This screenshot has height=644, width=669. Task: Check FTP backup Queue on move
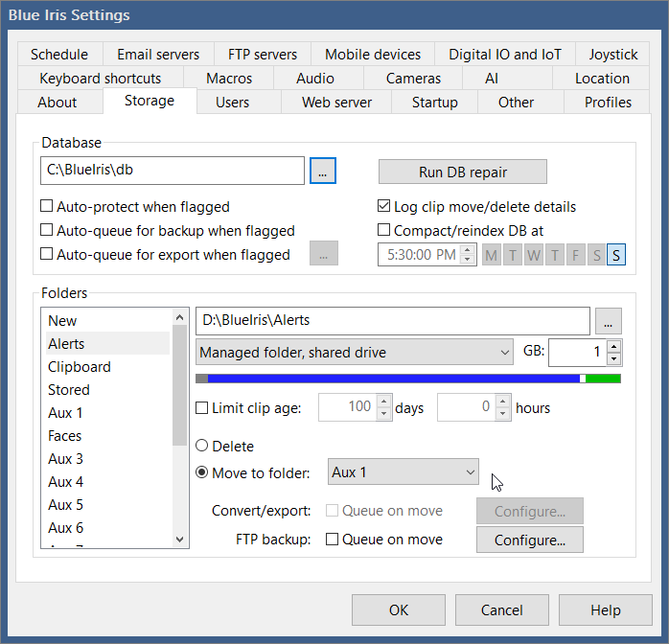click(x=332, y=540)
